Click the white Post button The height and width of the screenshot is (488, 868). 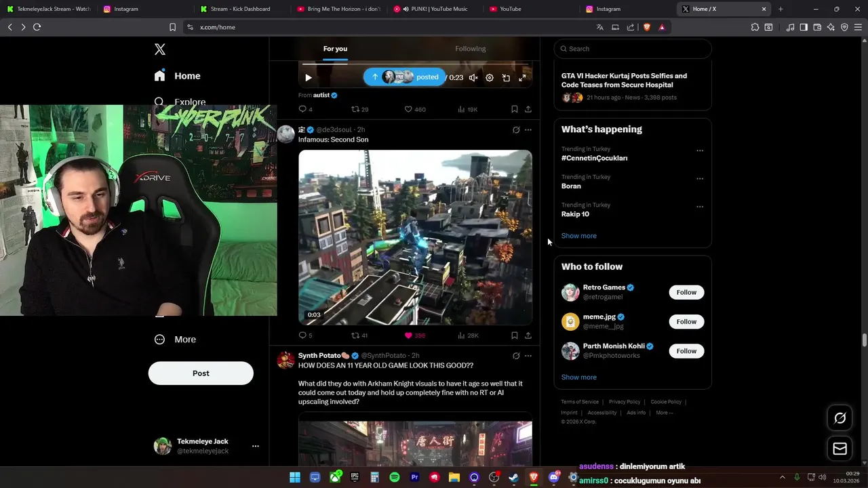[x=201, y=373]
